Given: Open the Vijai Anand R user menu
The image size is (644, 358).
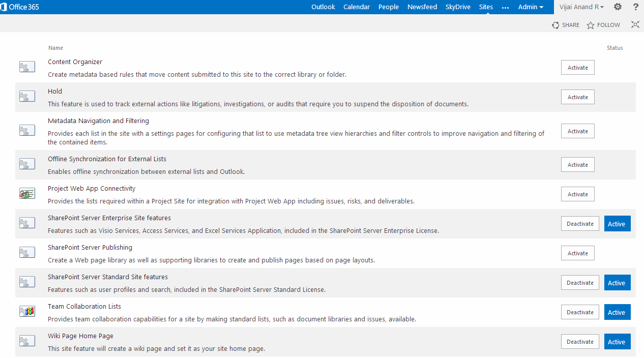Looking at the screenshot, I should [581, 7].
